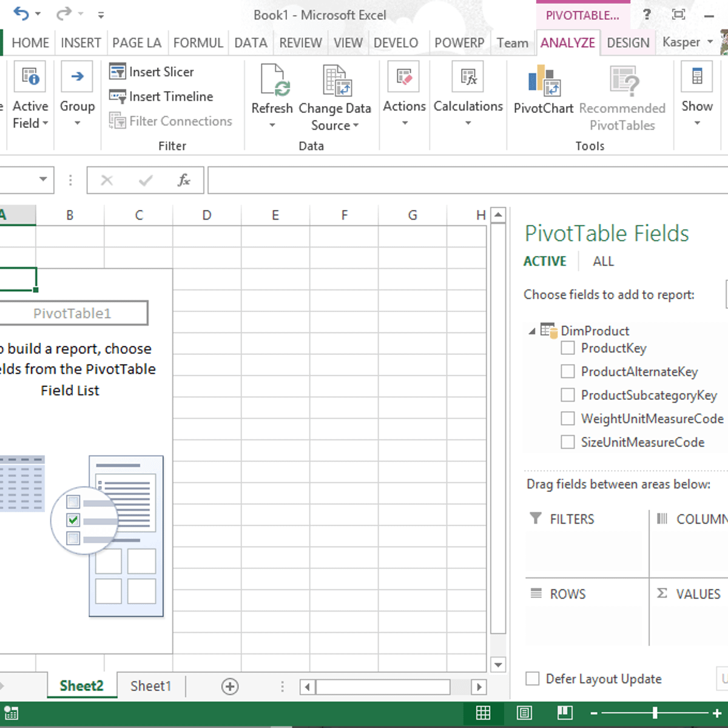Click the Redo arrow icon

pos(64,13)
